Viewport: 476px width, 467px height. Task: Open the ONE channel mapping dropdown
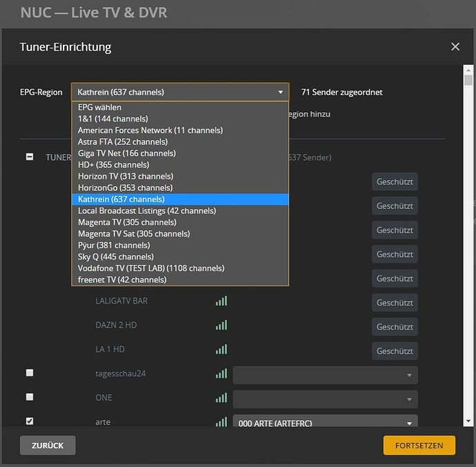(325, 399)
